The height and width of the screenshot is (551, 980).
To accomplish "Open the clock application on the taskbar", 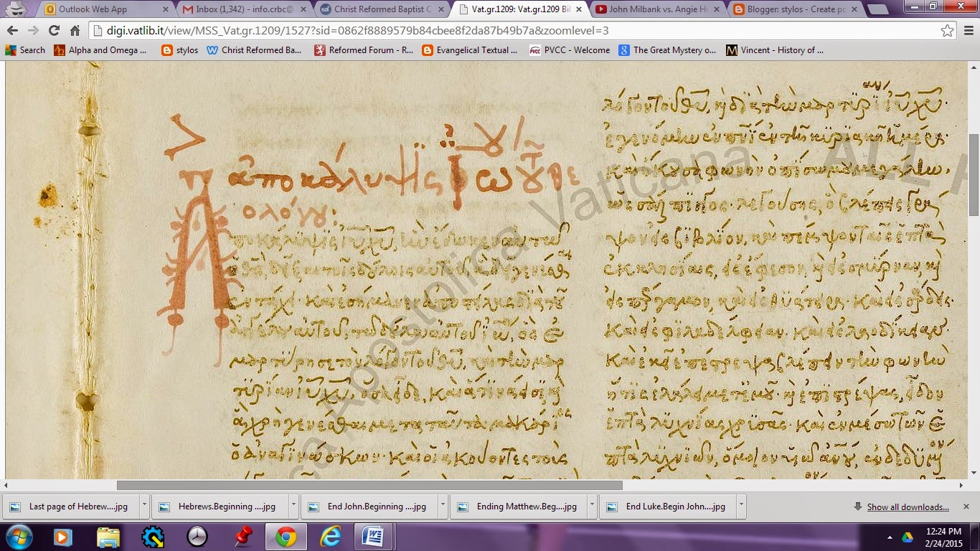I will pyautogui.click(x=197, y=537).
